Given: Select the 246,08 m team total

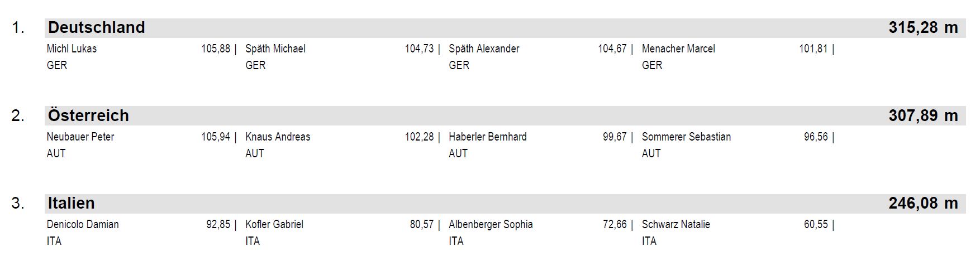Looking at the screenshot, I should click(x=923, y=203).
